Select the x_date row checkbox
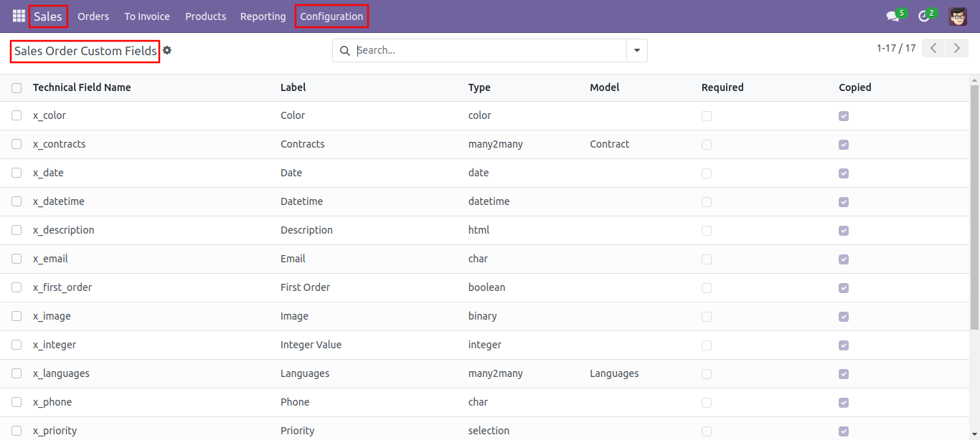 (x=17, y=173)
